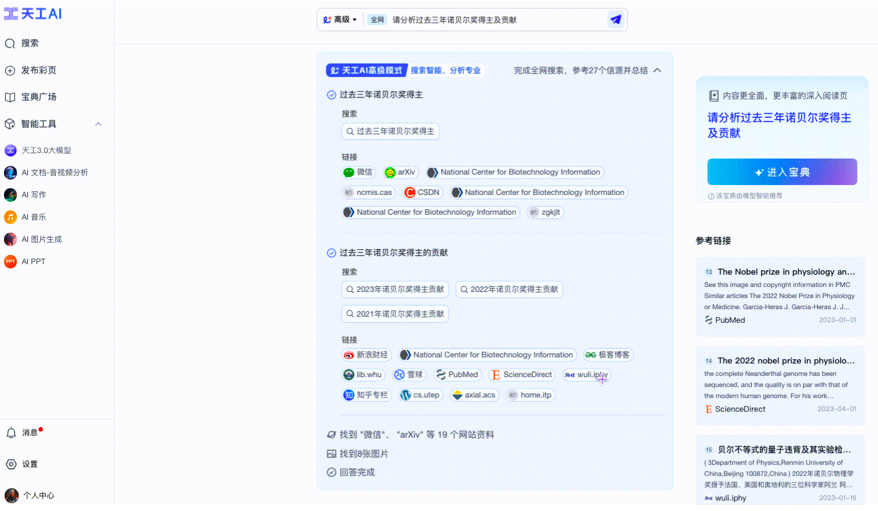Collapse the search summary panel chevron
Image resolution: width=878 pixels, height=511 pixels.
coord(657,70)
